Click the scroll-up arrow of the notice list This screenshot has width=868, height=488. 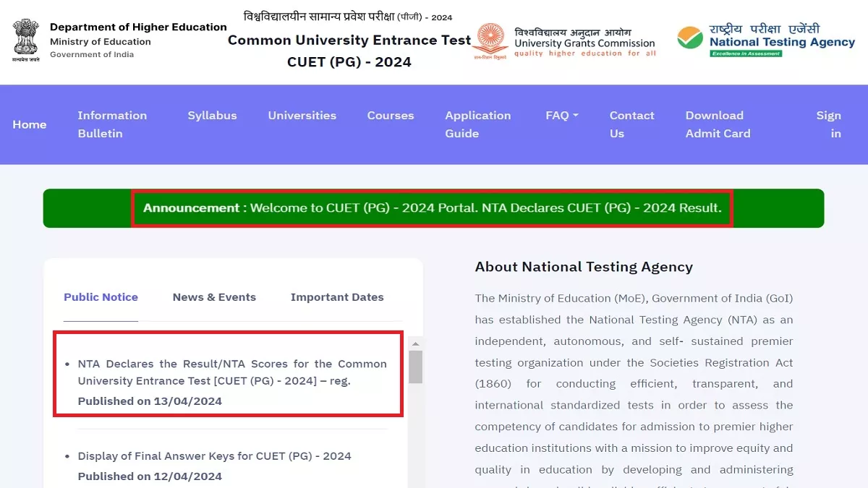click(415, 343)
